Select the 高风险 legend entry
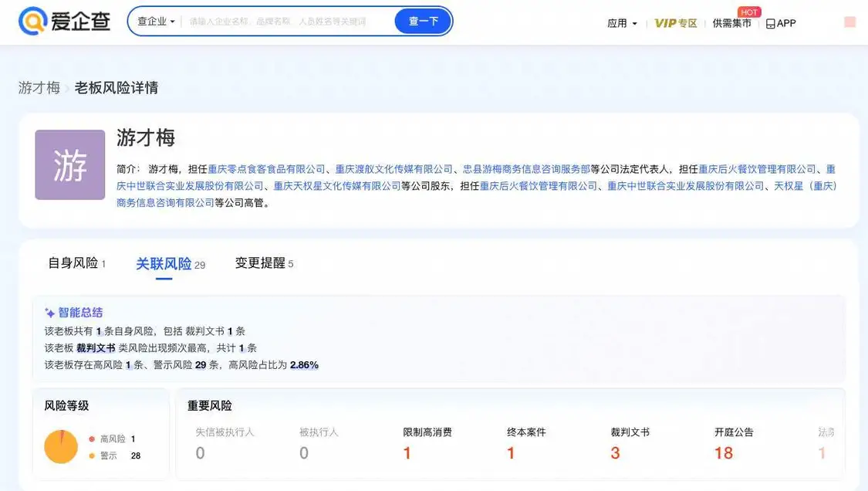 (113, 439)
